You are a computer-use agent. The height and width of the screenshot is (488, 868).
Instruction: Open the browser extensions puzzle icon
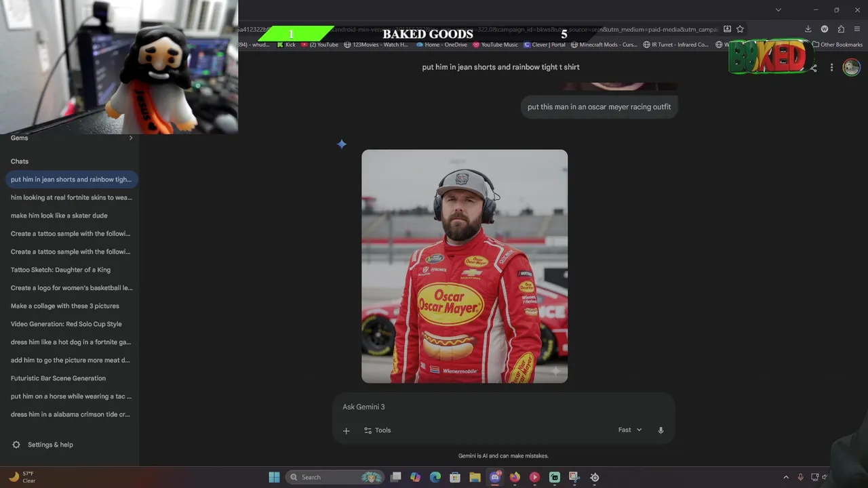[841, 29]
